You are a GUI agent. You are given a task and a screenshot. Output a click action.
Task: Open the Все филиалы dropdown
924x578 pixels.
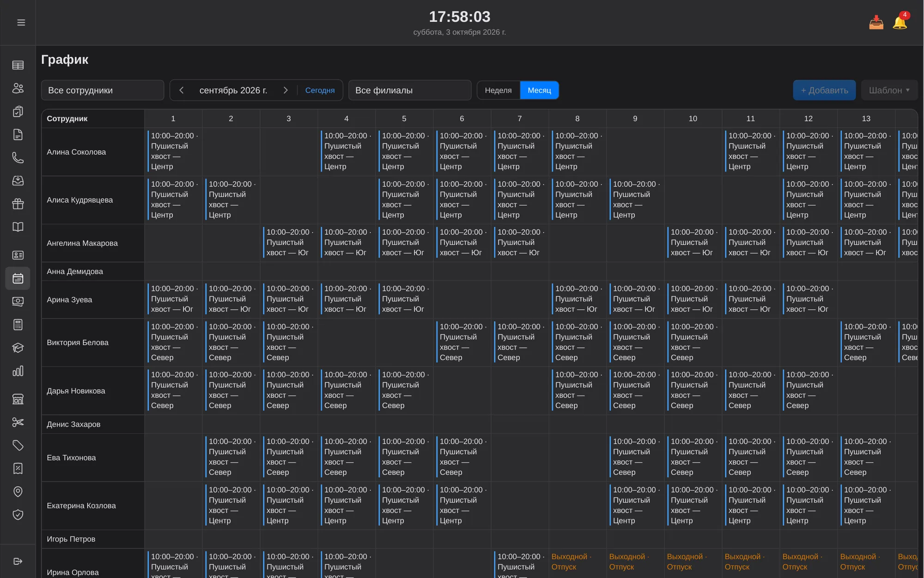click(410, 90)
